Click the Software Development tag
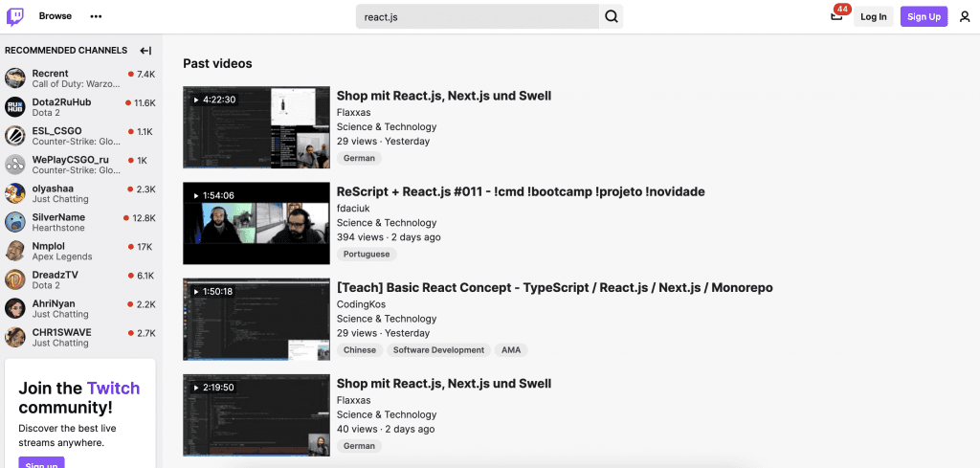 pos(438,350)
